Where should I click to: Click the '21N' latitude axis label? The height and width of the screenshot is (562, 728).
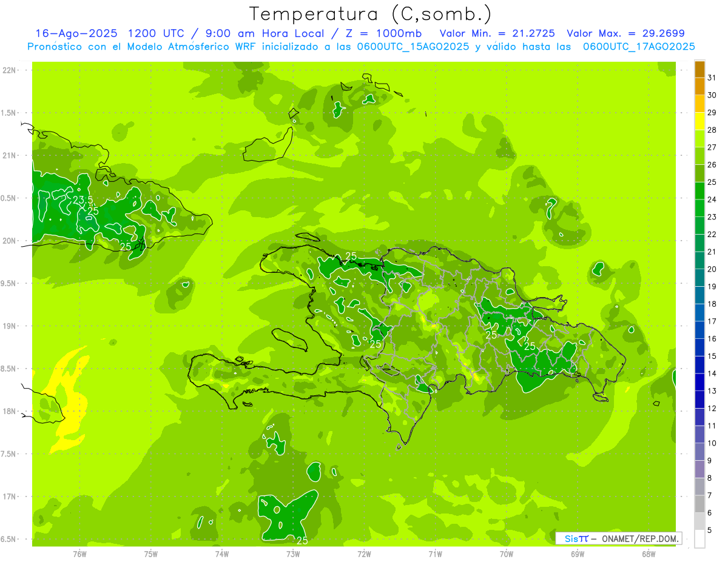(10, 156)
